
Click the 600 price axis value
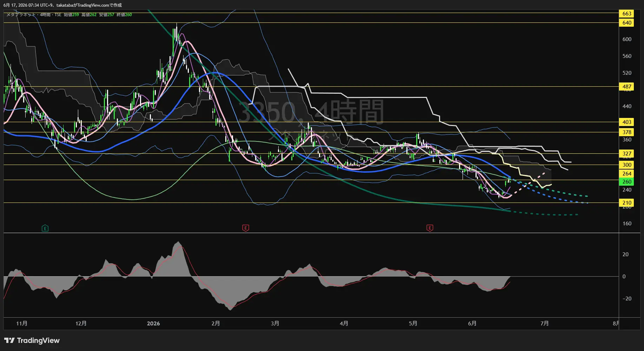click(x=627, y=39)
